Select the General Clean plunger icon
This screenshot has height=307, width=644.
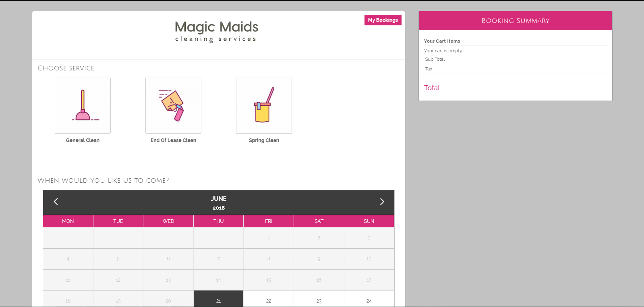pos(83,105)
